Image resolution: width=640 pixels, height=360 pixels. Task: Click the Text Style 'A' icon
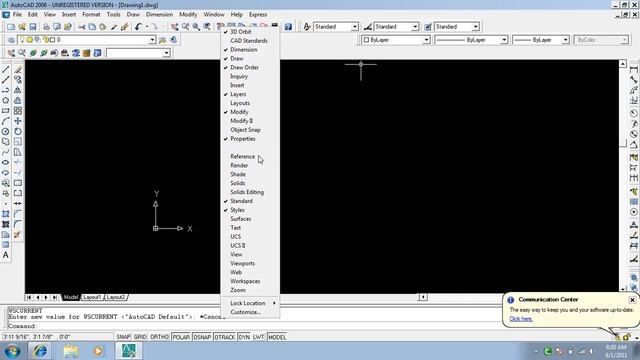tap(307, 27)
